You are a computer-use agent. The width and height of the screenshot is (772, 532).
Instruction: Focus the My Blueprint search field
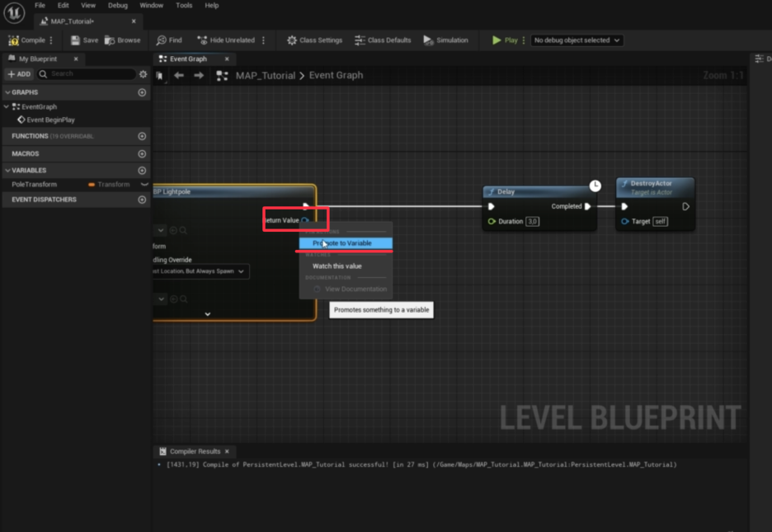click(x=86, y=74)
